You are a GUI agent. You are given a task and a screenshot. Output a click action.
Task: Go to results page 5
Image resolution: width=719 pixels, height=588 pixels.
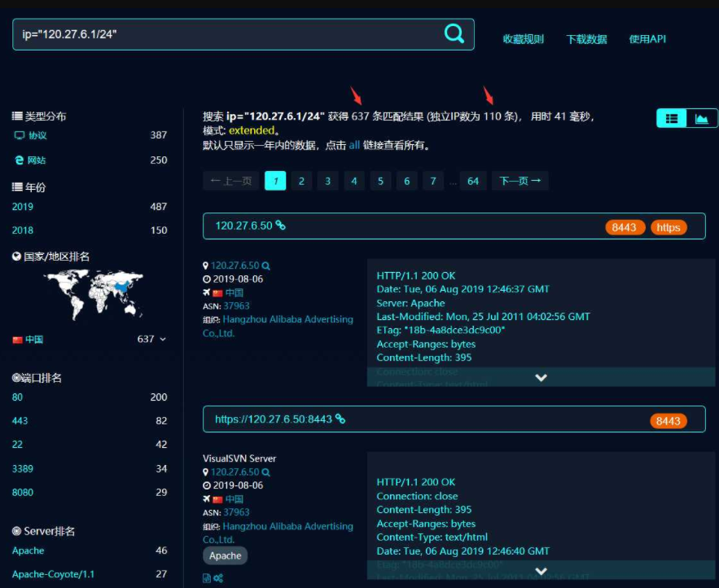(380, 181)
